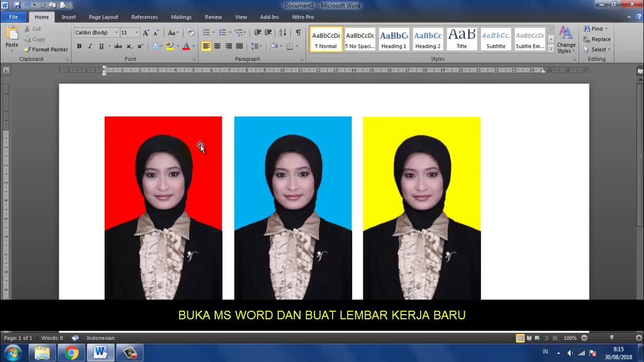Screen dimensions: 644x362
Task: Click the Multilevel list icon
Action: click(x=239, y=33)
